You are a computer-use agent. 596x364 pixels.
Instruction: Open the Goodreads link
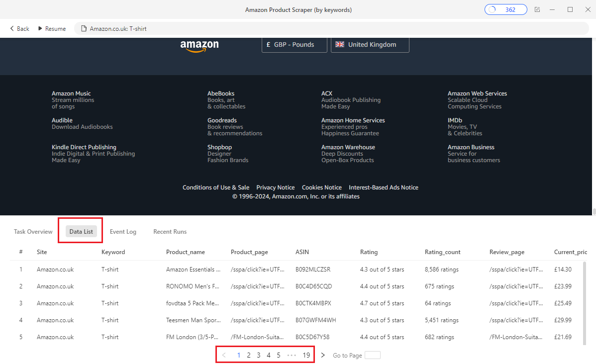pyautogui.click(x=222, y=120)
